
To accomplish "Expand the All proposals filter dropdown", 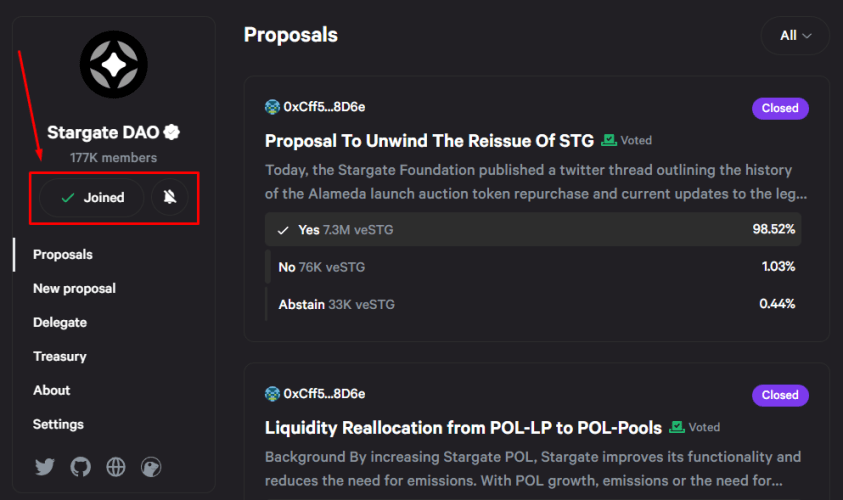I will point(795,35).
